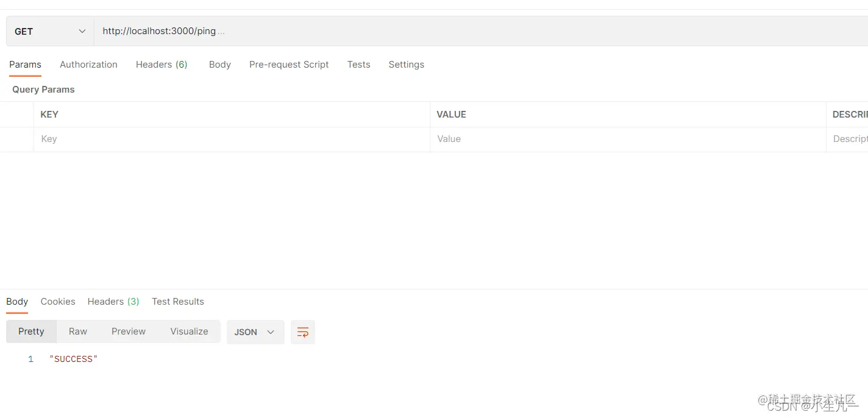Image resolution: width=868 pixels, height=418 pixels.
Task: Click the "SUCCESS" response text
Action: tap(74, 359)
